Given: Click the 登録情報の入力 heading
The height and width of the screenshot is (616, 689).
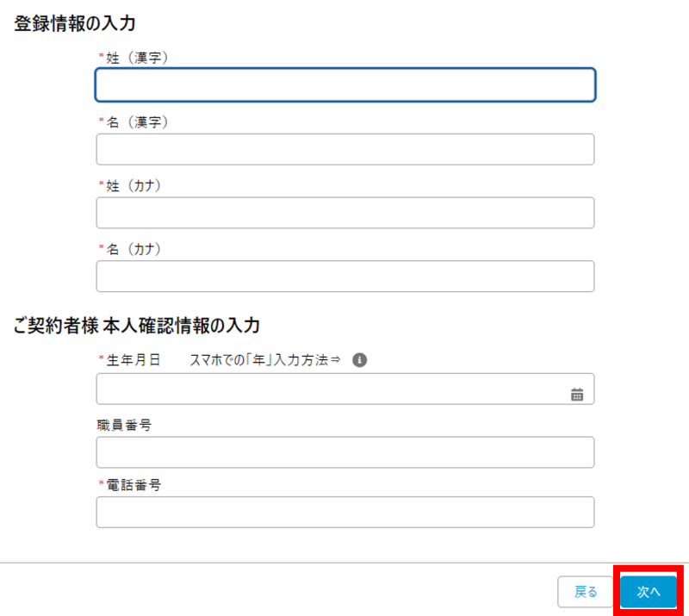Looking at the screenshot, I should 75,24.
